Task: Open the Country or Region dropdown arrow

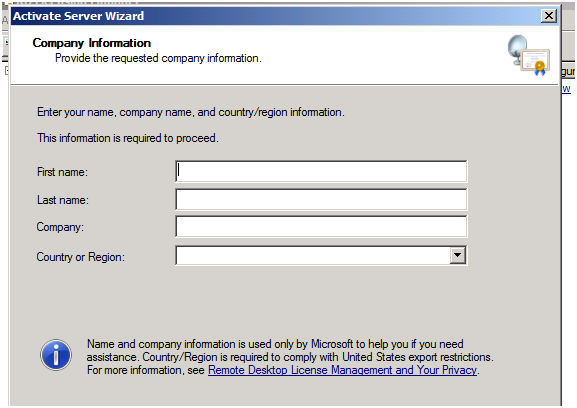Action: pyautogui.click(x=457, y=255)
